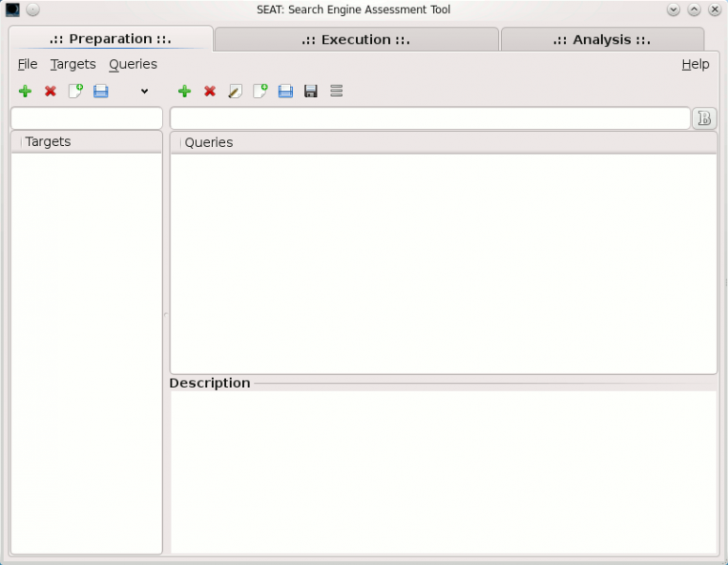Open the Help menu
This screenshot has height=565, width=728.
click(x=695, y=64)
